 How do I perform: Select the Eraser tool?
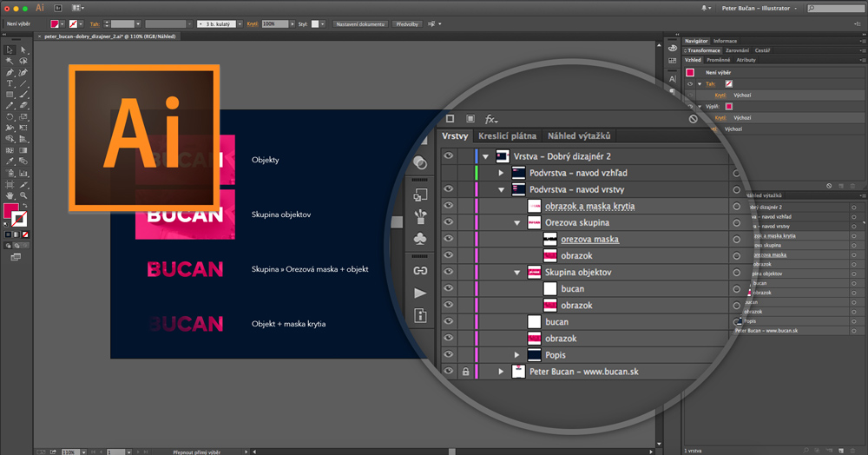23,106
